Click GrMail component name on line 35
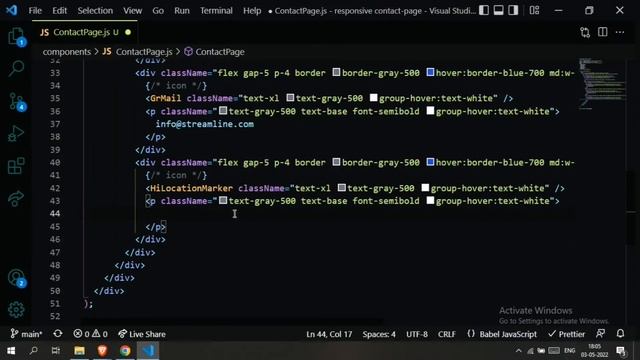 (x=165, y=98)
